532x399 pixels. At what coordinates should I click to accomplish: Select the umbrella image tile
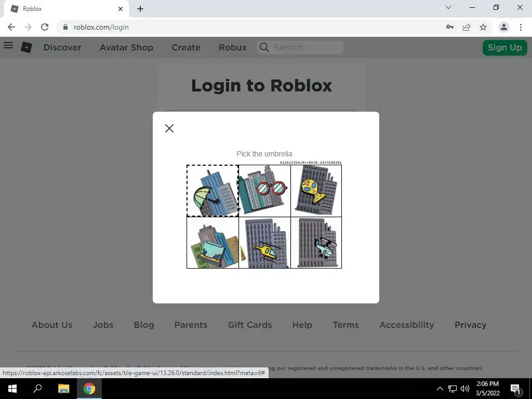pos(212,191)
